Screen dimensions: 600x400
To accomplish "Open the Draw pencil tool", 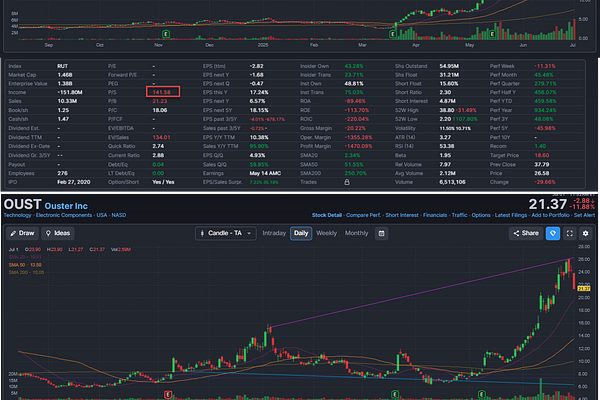I will (22, 233).
